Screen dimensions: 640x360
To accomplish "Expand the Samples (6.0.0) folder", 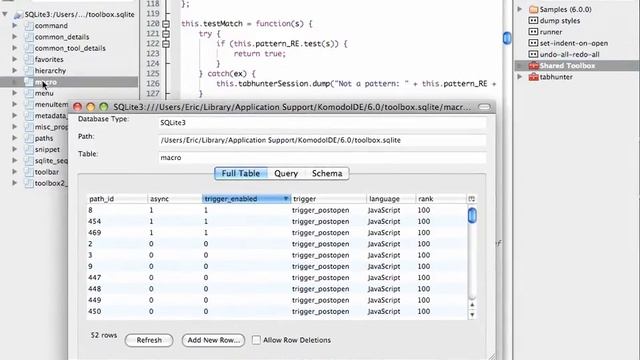I will point(520,9).
